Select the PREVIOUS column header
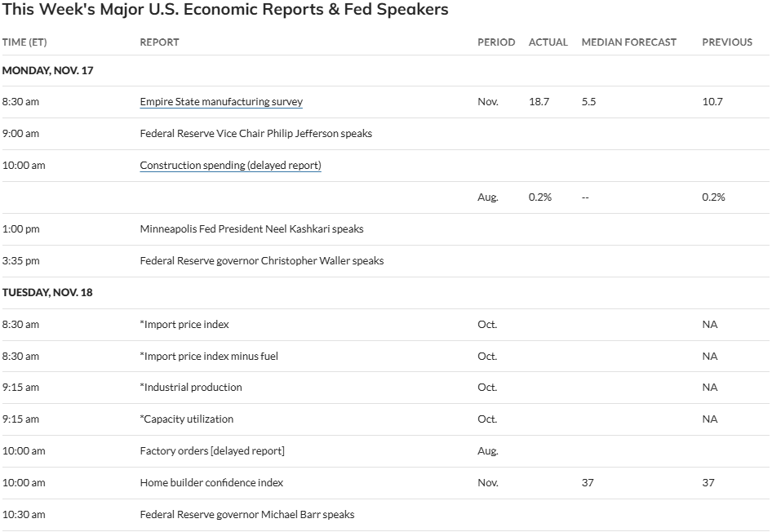Viewport: 772px width, 532px height. tap(727, 42)
